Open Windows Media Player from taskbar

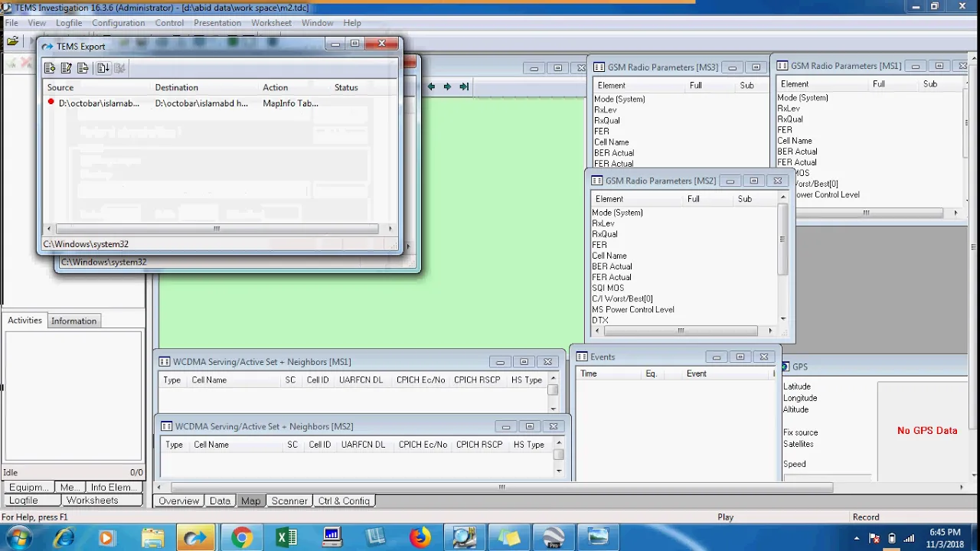pyautogui.click(x=106, y=537)
